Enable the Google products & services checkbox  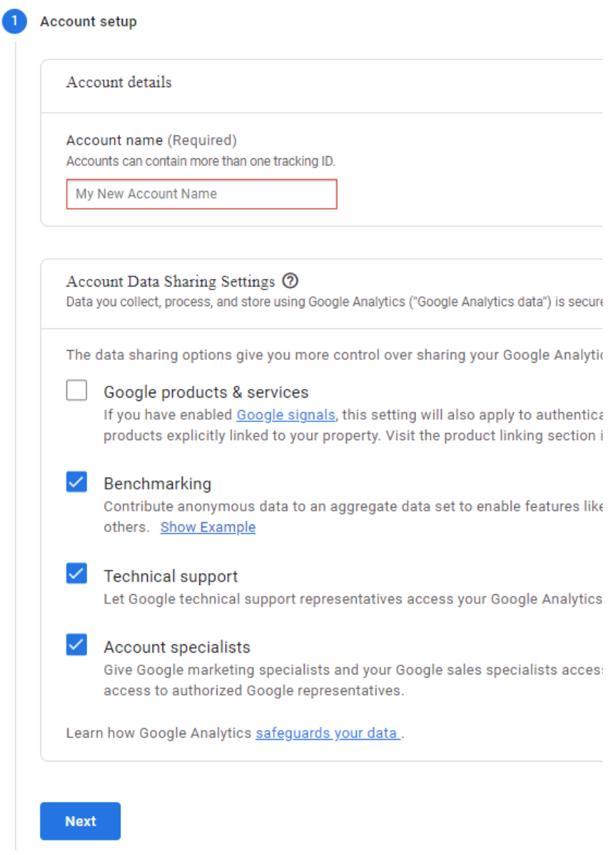[77, 391]
